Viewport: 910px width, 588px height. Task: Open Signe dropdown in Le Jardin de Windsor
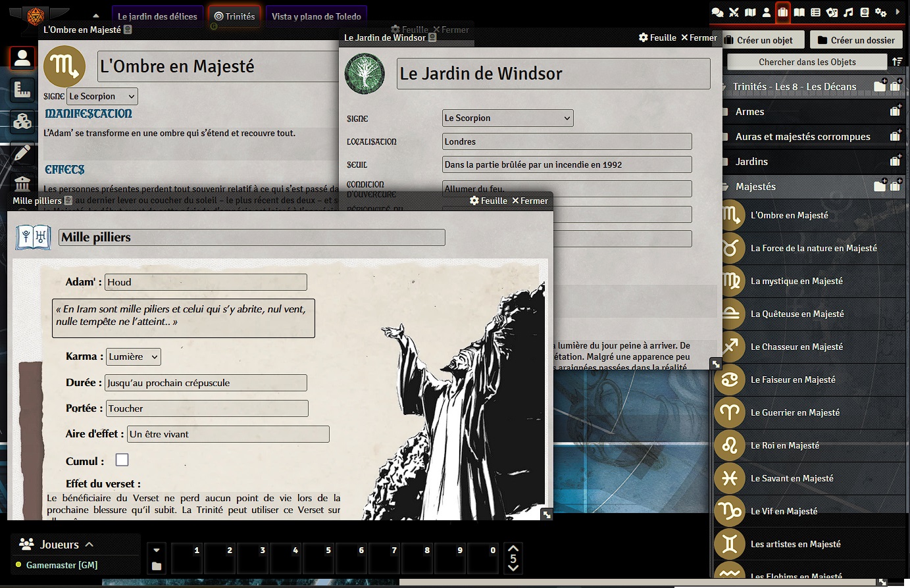pyautogui.click(x=507, y=118)
